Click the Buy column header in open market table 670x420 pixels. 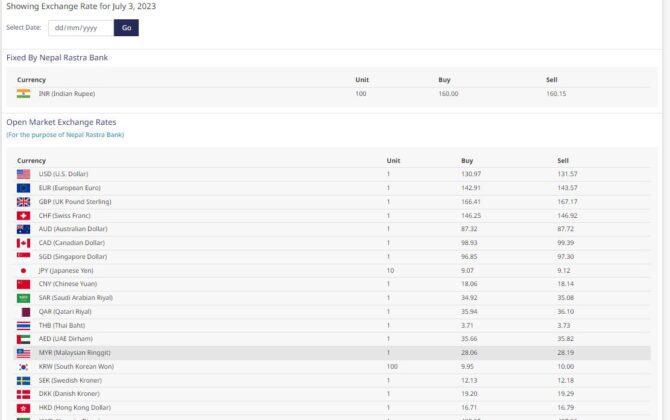coord(467,160)
